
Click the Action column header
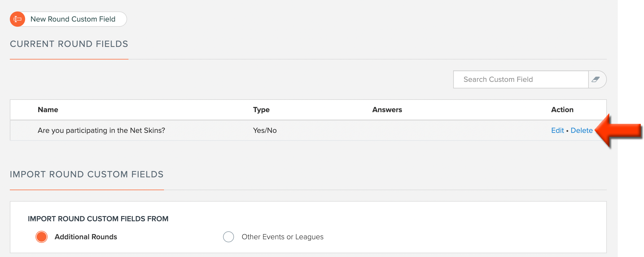[x=562, y=109]
